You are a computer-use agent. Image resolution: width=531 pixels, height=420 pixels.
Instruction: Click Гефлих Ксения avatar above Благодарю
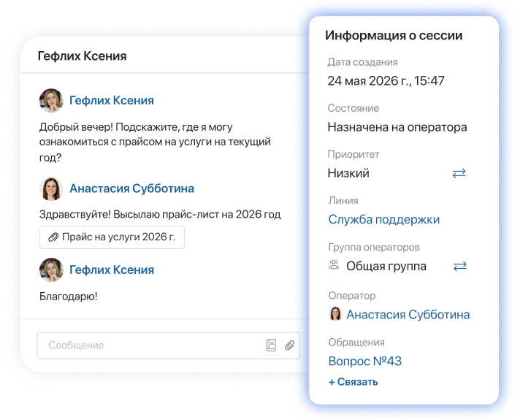pos(51,270)
